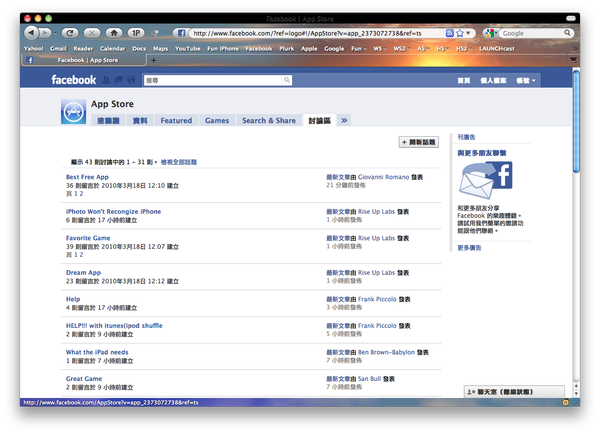Stop loading with the X toolbar button

click(92, 33)
